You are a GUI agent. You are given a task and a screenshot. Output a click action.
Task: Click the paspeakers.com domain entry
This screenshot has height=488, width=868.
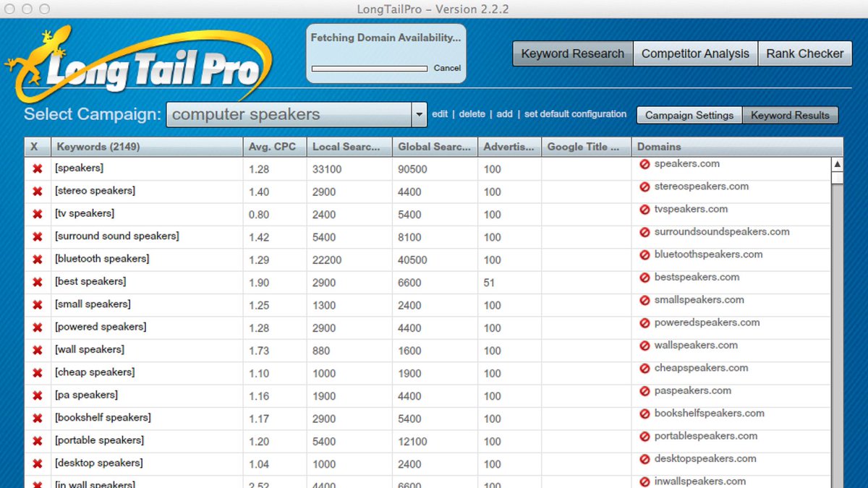693,390
